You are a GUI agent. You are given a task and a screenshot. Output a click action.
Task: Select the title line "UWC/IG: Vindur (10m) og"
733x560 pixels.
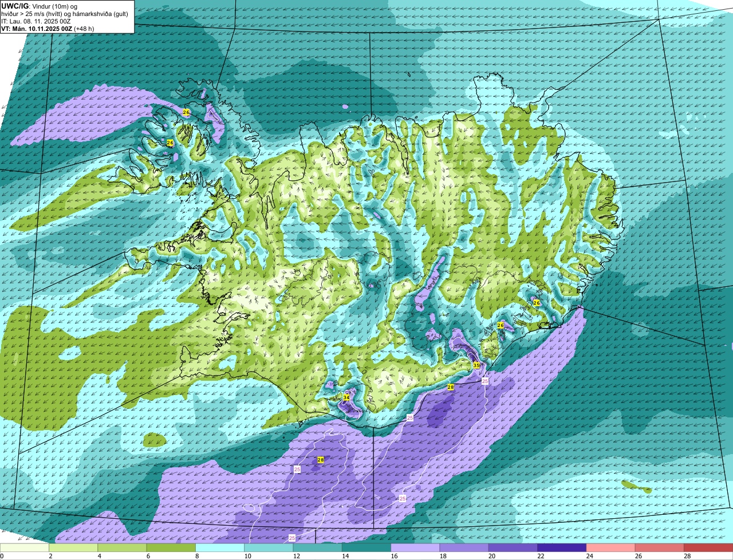pos(40,6)
